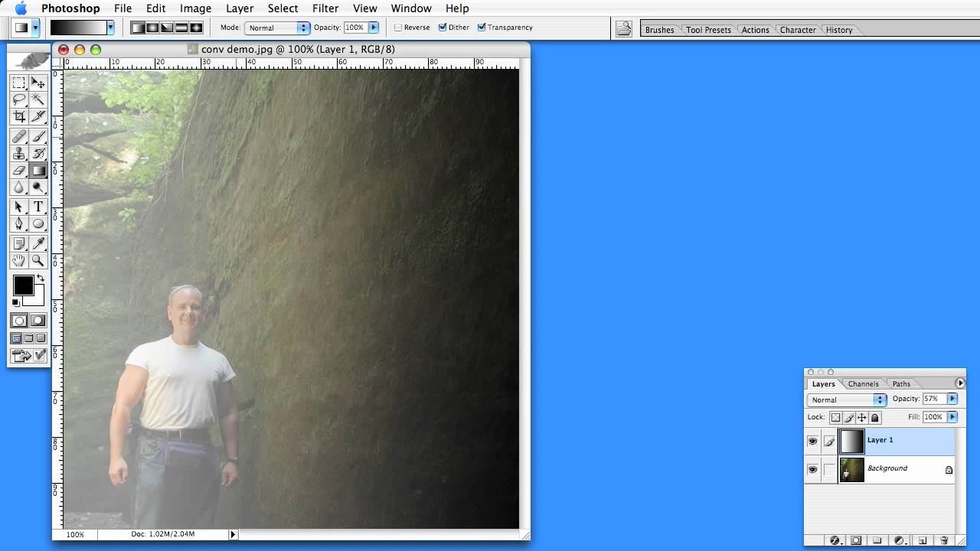Click the black foreground color swatch
980x551 pixels.
point(23,285)
